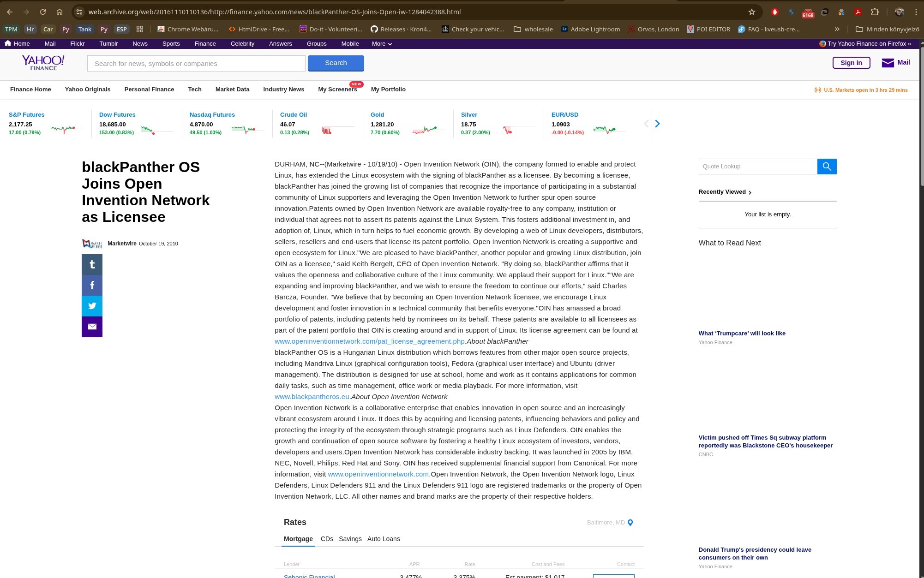This screenshot has width=924, height=578.
Task: Open the Celebrity link in Yahoo bar
Action: click(x=242, y=43)
